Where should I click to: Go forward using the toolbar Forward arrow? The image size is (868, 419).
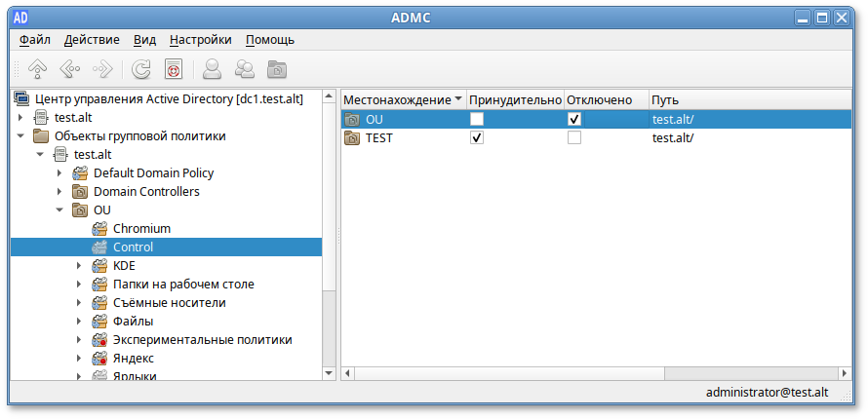(102, 68)
